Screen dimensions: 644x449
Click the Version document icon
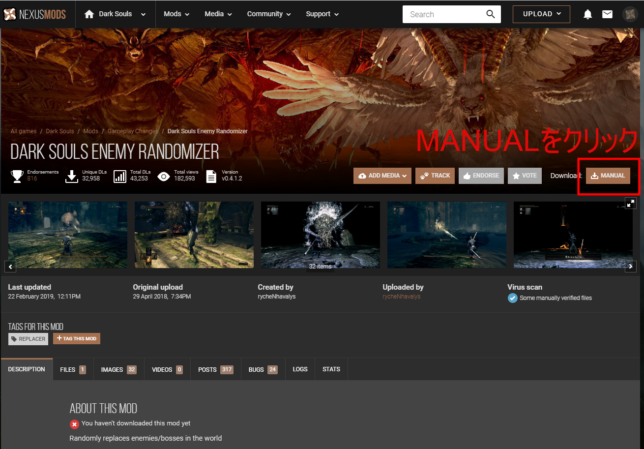click(x=211, y=177)
